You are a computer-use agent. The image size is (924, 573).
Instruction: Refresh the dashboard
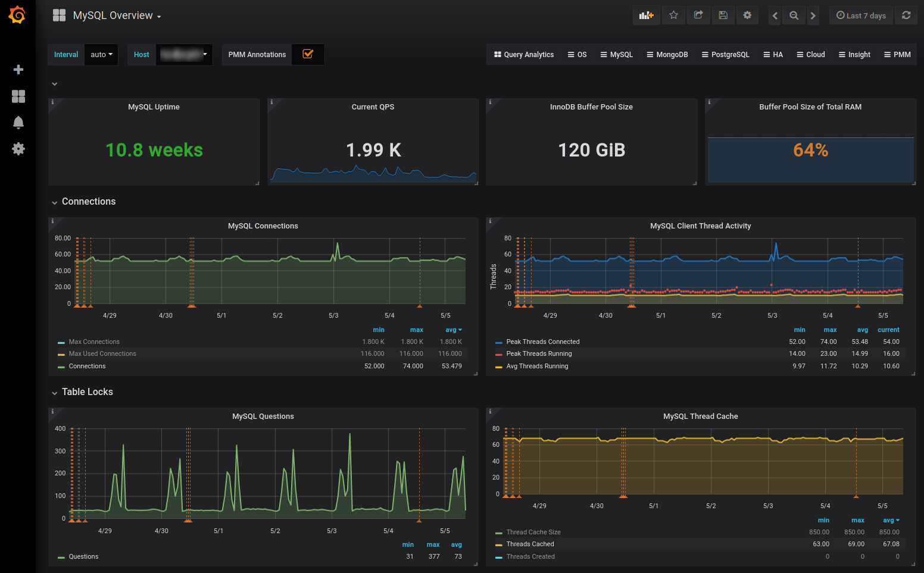click(906, 15)
